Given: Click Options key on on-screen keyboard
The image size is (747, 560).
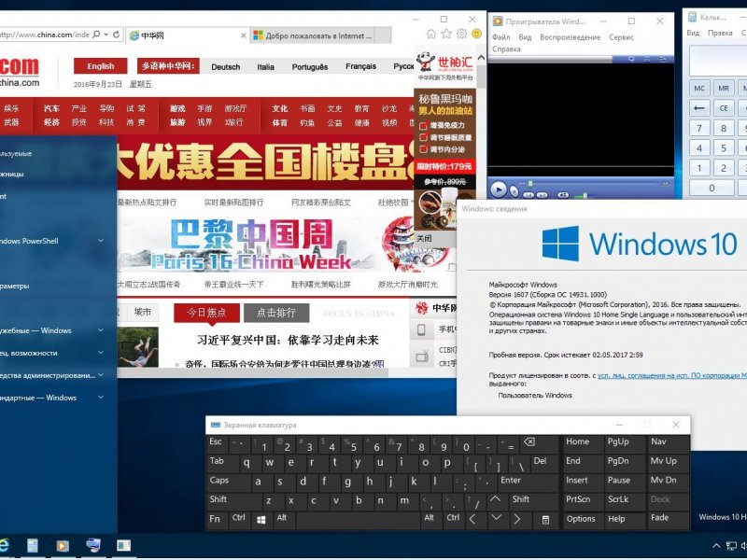Looking at the screenshot, I should tap(580, 519).
